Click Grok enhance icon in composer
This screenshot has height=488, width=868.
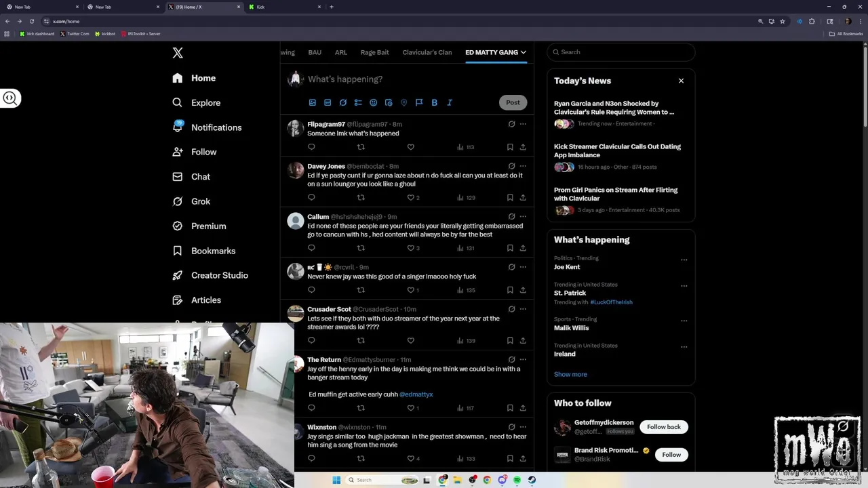coord(343,102)
